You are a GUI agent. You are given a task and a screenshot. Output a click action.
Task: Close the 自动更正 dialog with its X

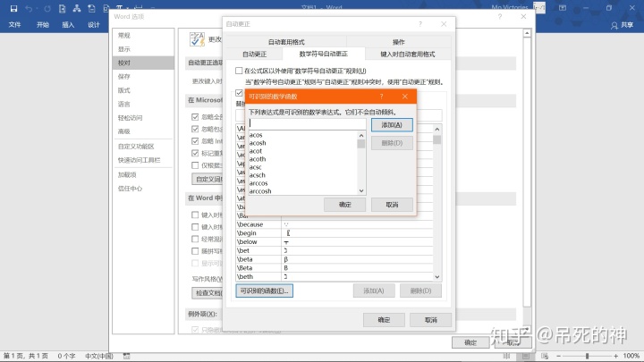click(x=444, y=24)
